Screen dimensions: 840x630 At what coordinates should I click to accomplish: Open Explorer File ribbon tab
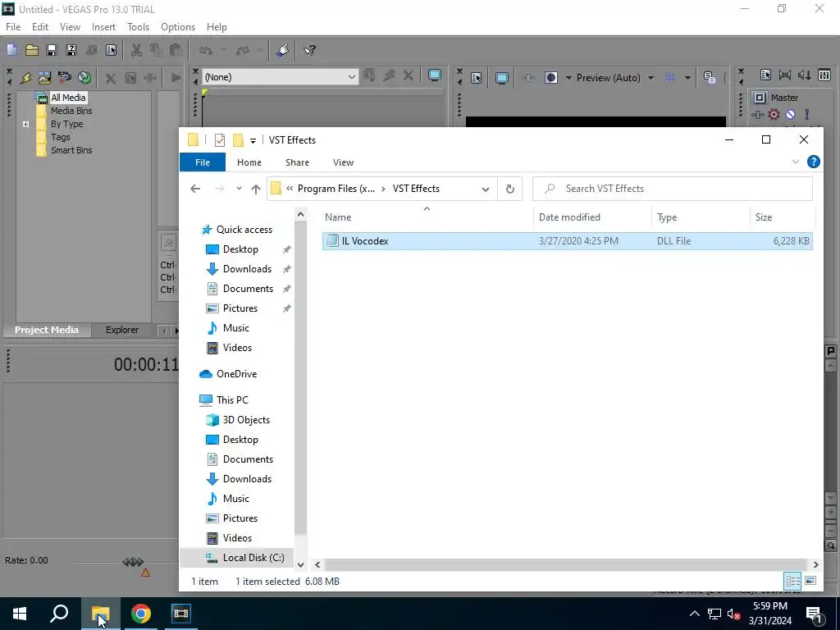(203, 162)
